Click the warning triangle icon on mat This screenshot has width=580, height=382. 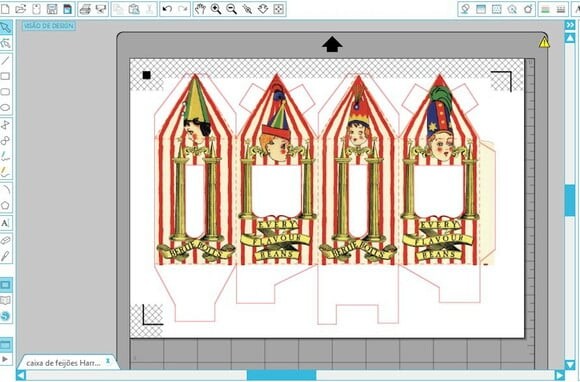click(544, 42)
